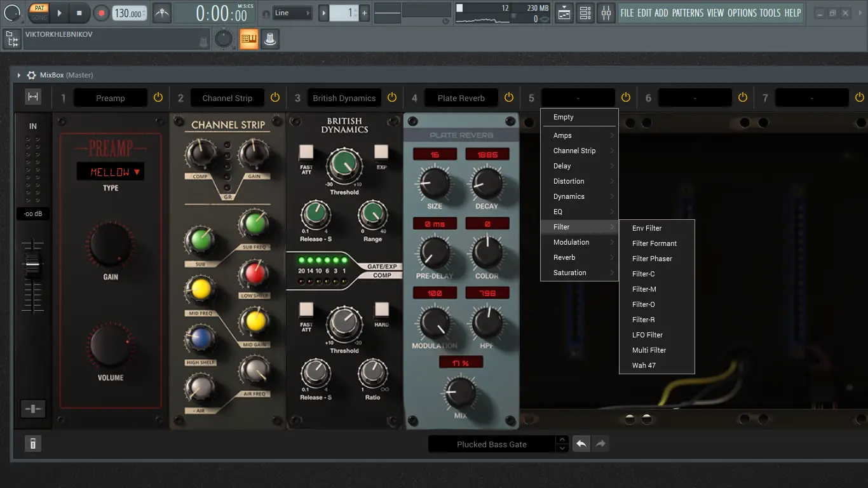
Task: Toggle power for empty slot 6
Action: (x=743, y=98)
